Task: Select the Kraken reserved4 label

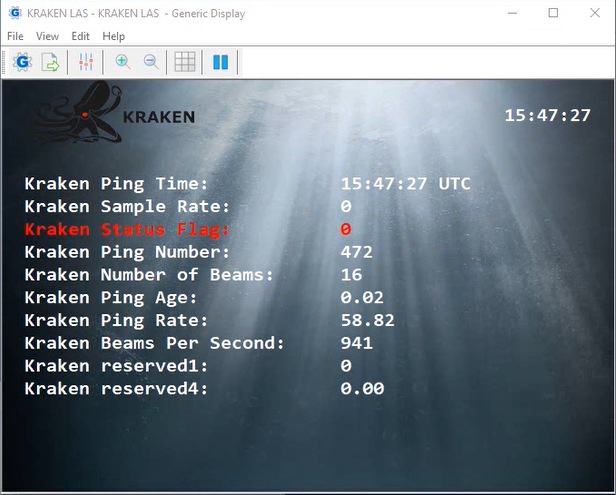Action: pos(116,389)
